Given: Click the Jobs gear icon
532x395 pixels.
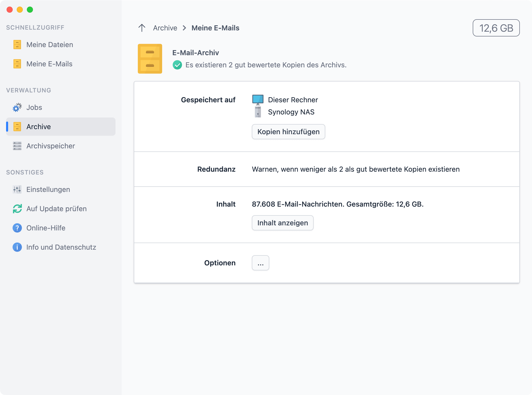Looking at the screenshot, I should [x=17, y=107].
